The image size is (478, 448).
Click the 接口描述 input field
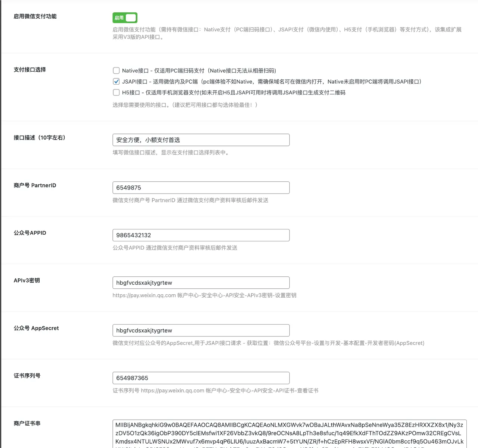coord(201,140)
